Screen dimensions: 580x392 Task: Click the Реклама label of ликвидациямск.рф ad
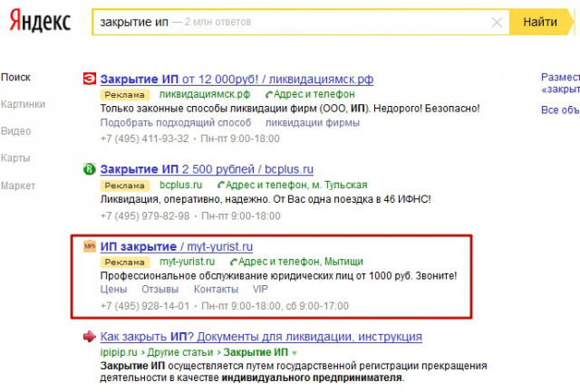pos(125,95)
